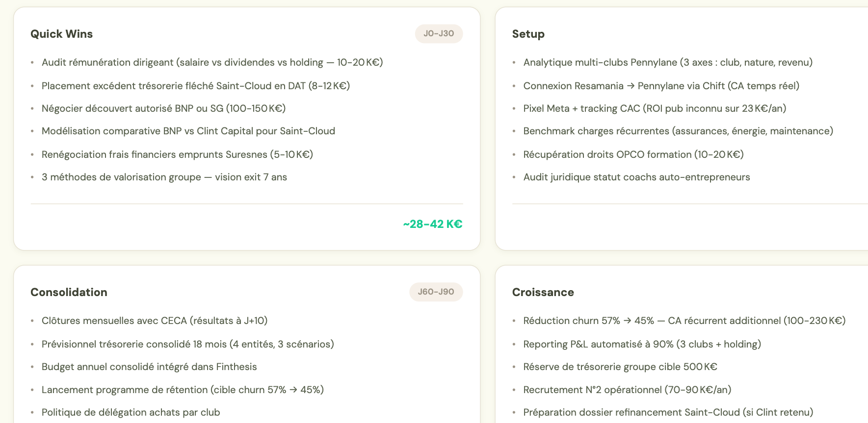Select the Quick Wins heading
The height and width of the screenshot is (423, 868).
click(61, 34)
